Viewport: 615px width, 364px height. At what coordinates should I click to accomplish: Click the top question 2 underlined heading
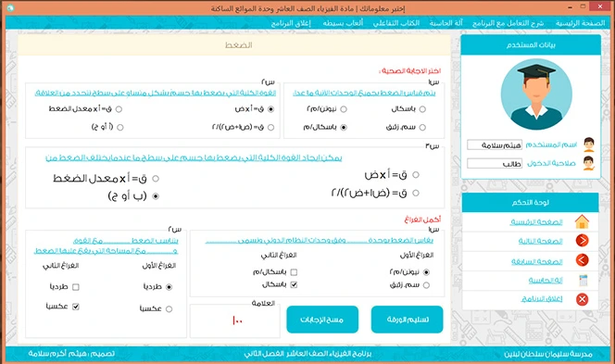click(156, 93)
